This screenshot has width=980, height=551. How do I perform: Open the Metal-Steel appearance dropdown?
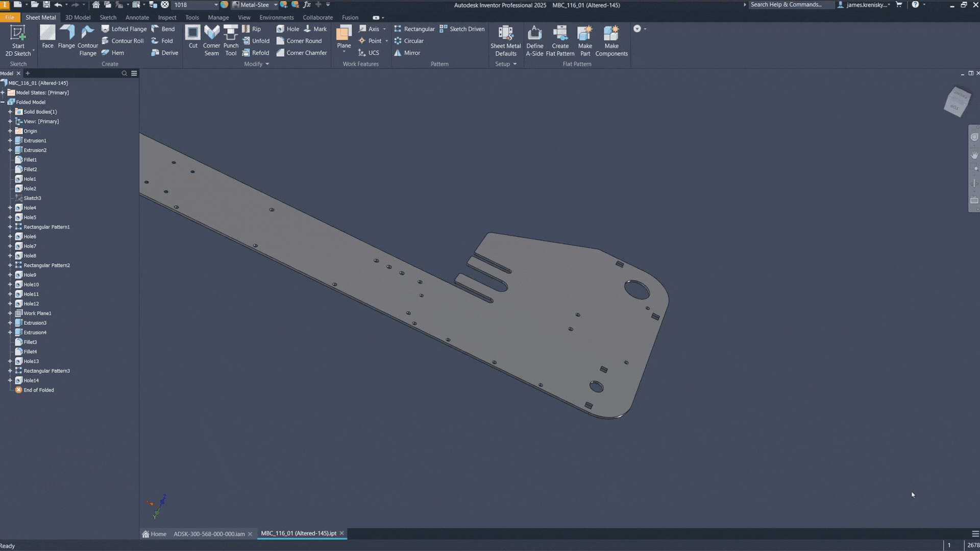click(276, 5)
